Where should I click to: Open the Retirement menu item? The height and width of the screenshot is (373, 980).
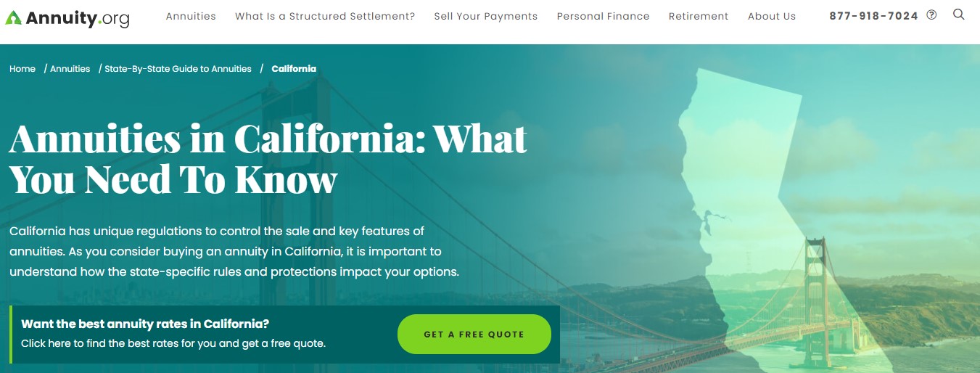699,16
